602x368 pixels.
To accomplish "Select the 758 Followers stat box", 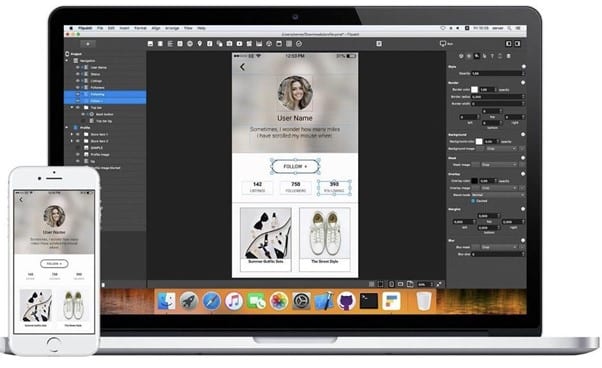I will pyautogui.click(x=295, y=187).
